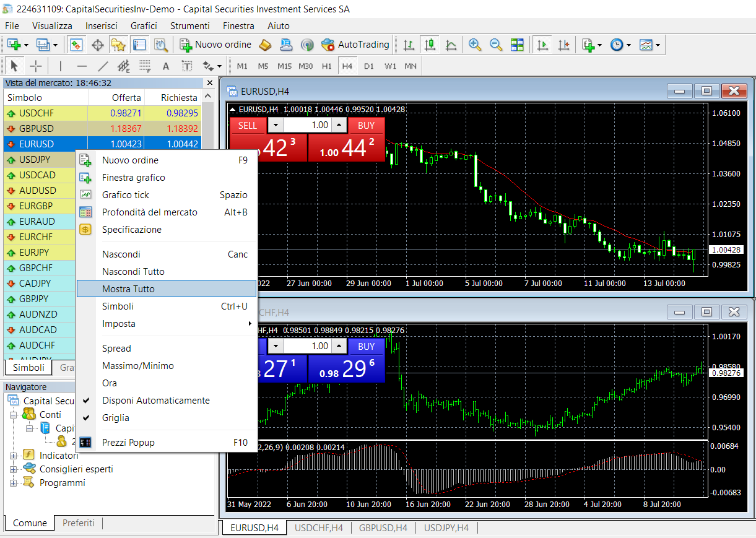
Task: Open the VPS cloud server icon
Action: (x=286, y=45)
